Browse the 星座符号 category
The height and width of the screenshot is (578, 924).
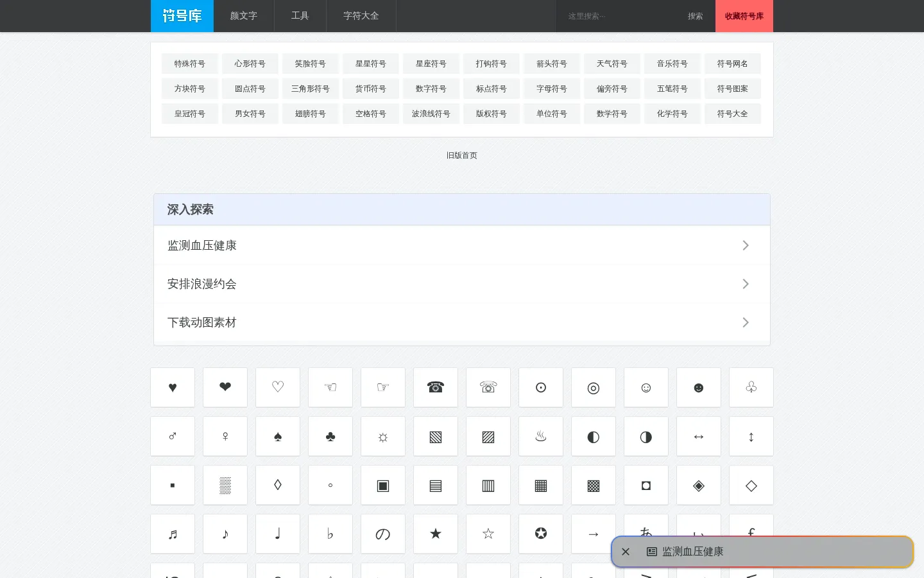pos(431,64)
